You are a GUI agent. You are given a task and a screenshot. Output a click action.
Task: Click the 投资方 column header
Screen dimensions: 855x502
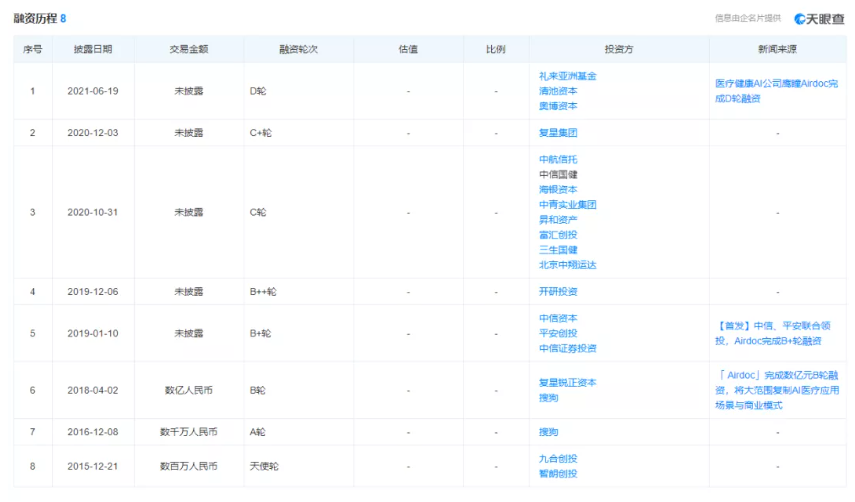click(619, 49)
